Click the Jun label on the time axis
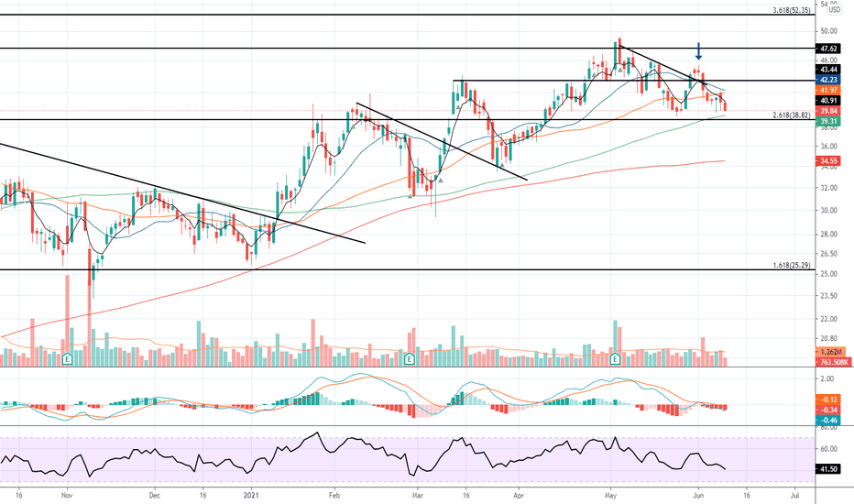 coord(698,495)
